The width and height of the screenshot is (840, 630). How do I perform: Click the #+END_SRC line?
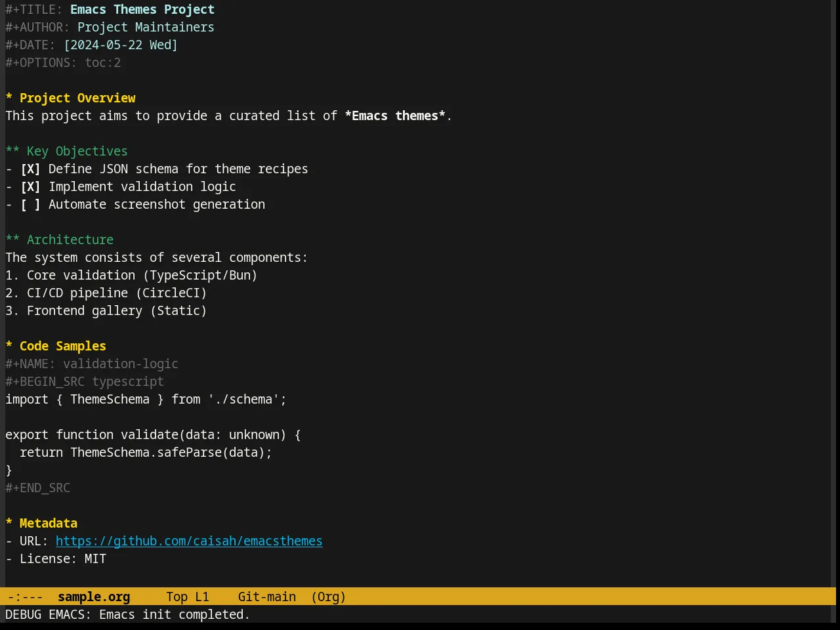[x=37, y=488]
